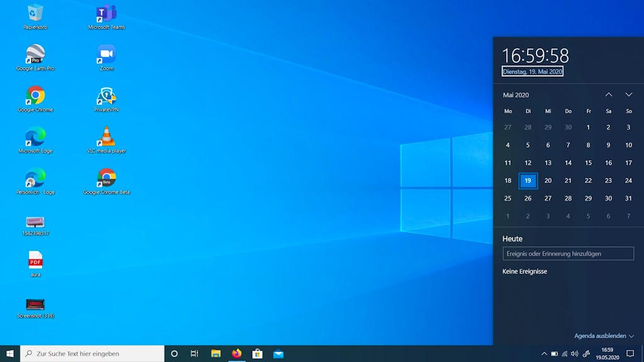Go to the previous month in the calendar

[x=609, y=94]
